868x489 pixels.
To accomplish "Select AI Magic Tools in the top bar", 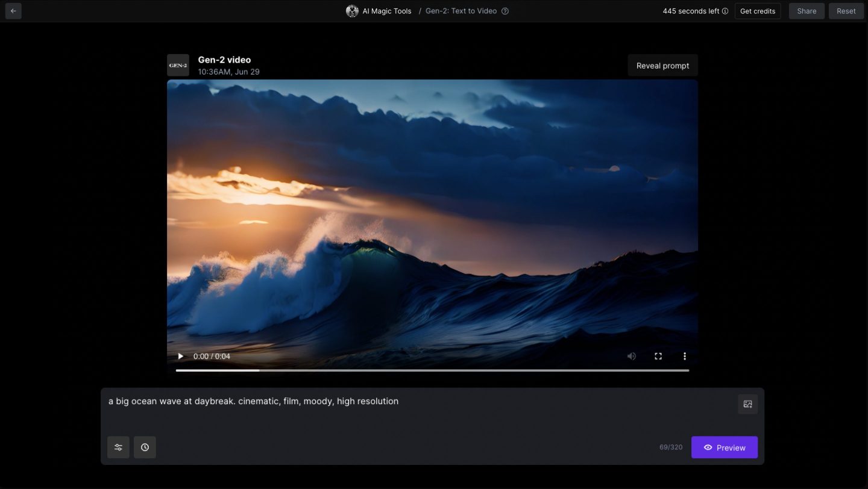I will (x=386, y=11).
